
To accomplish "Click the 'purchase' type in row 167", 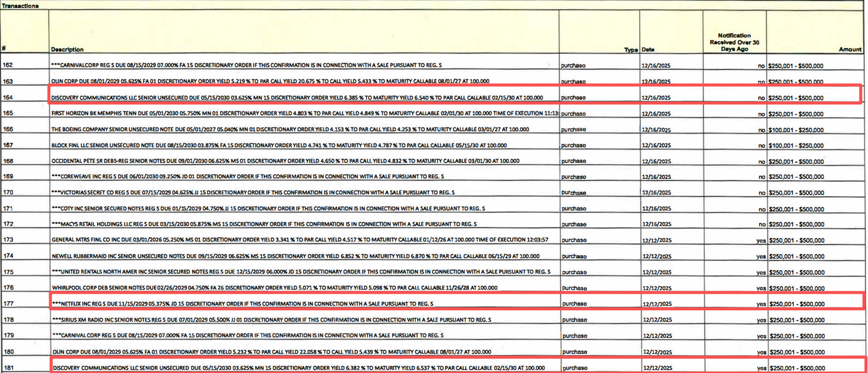I will point(573,145).
